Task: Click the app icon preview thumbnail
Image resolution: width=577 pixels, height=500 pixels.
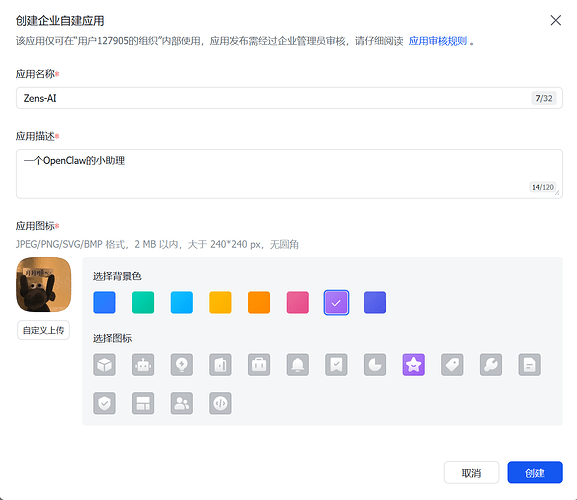Action: (43, 284)
